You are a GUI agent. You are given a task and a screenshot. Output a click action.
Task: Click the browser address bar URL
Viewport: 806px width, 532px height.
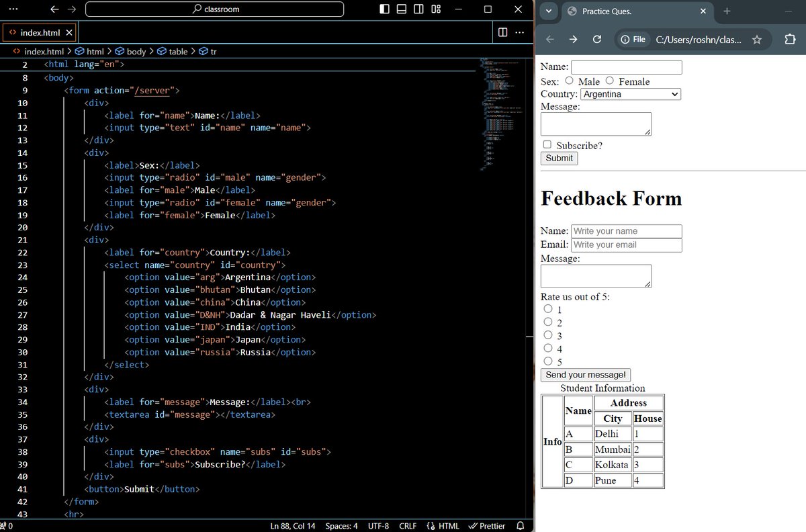[x=699, y=40]
